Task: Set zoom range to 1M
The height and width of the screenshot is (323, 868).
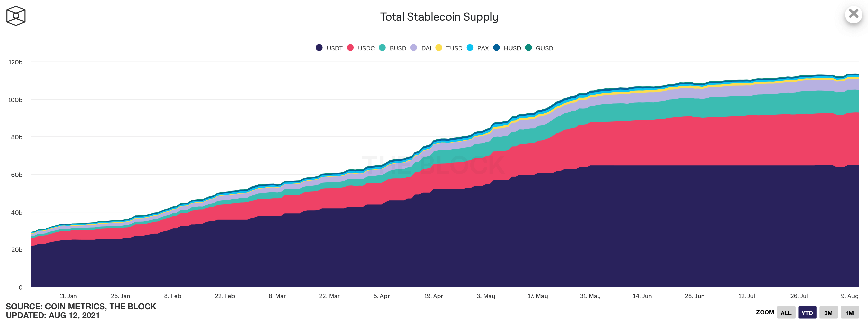Action: click(x=849, y=313)
